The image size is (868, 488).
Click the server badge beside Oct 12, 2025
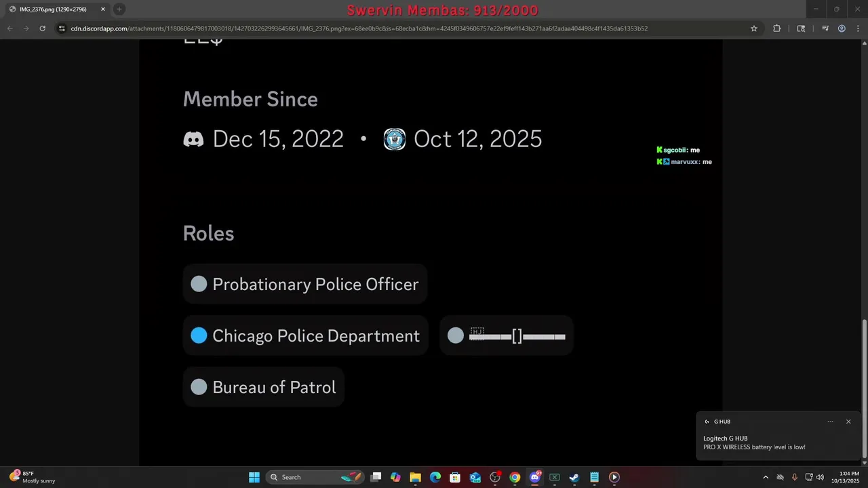pos(395,139)
